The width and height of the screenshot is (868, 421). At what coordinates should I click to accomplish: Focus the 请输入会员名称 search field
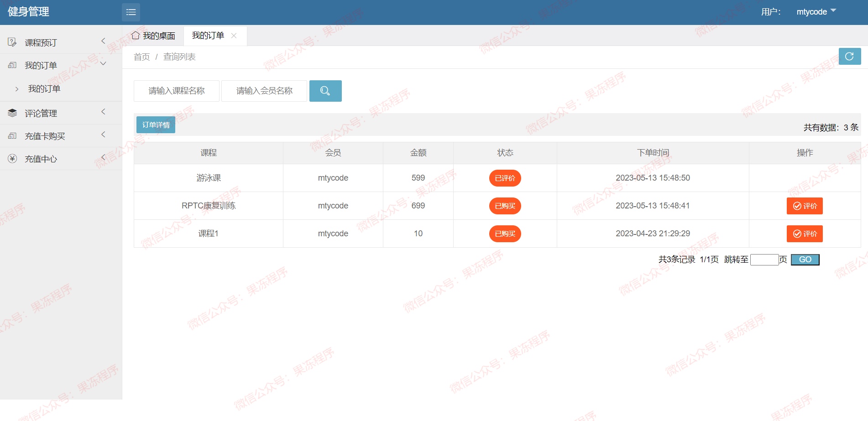click(x=264, y=91)
